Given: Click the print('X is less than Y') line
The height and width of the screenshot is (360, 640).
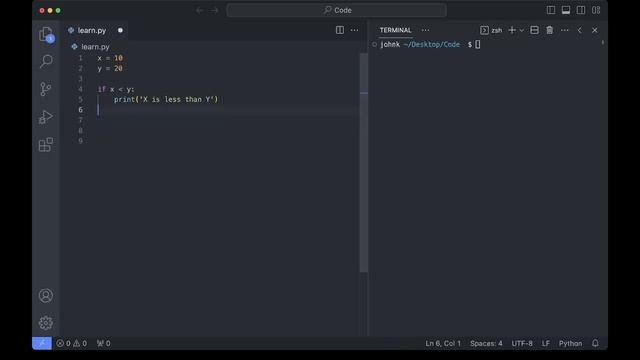Looking at the screenshot, I should pos(166,99).
